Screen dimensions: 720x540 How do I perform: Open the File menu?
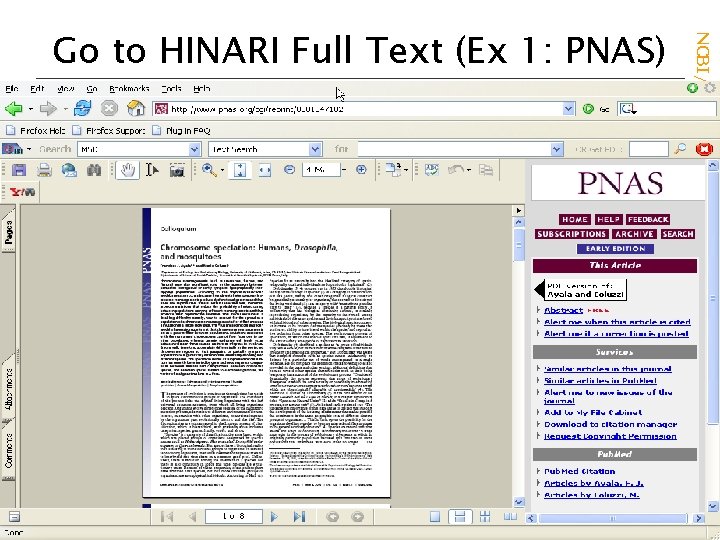(11, 89)
